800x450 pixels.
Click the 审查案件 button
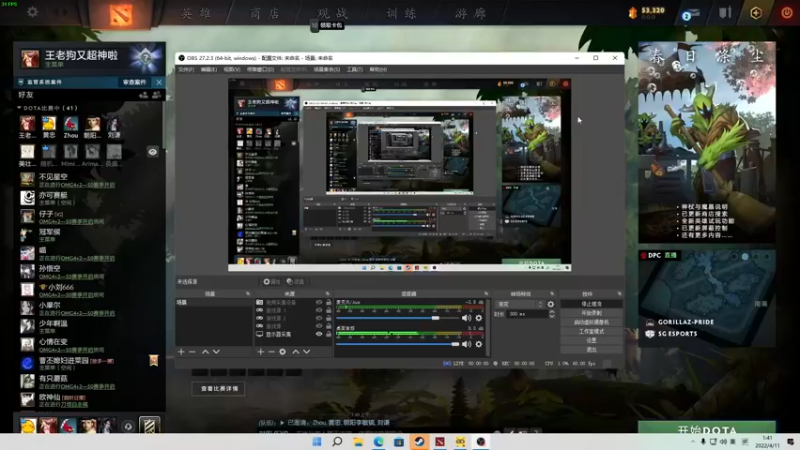pos(135,82)
